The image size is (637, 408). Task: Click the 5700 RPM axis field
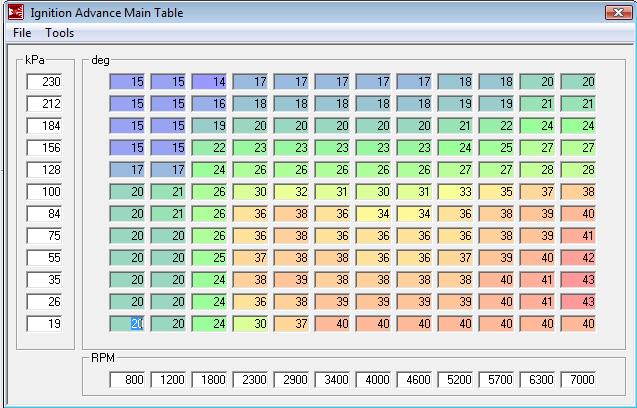click(x=496, y=380)
